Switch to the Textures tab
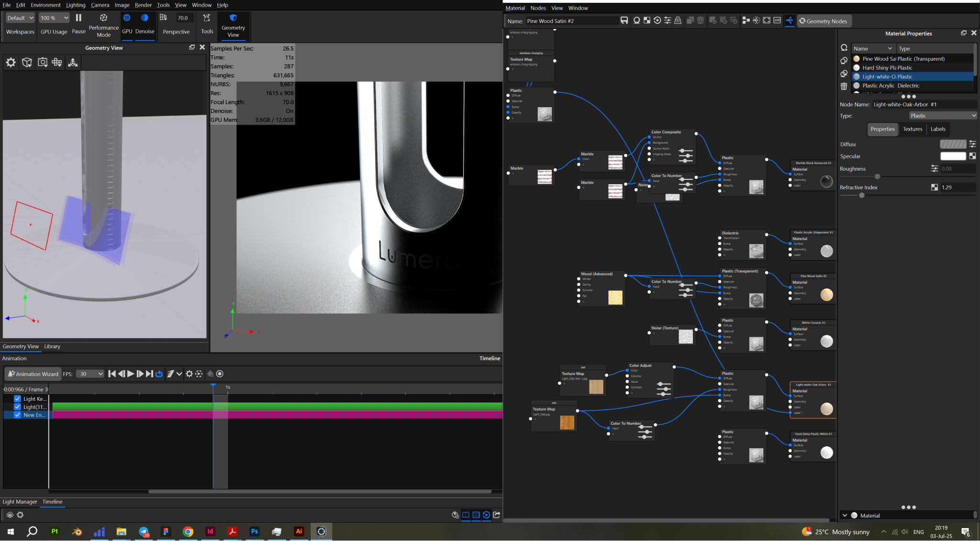Screen dimensions: 980x541 pos(912,129)
